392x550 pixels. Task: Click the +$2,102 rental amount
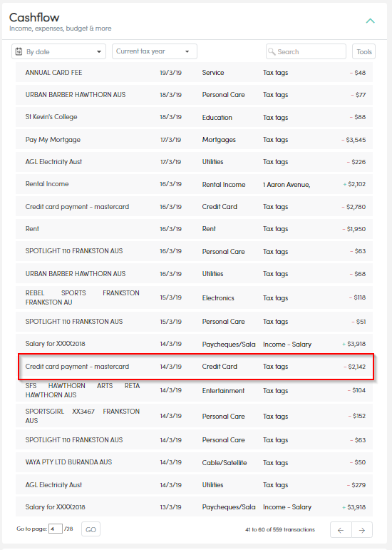pyautogui.click(x=354, y=184)
